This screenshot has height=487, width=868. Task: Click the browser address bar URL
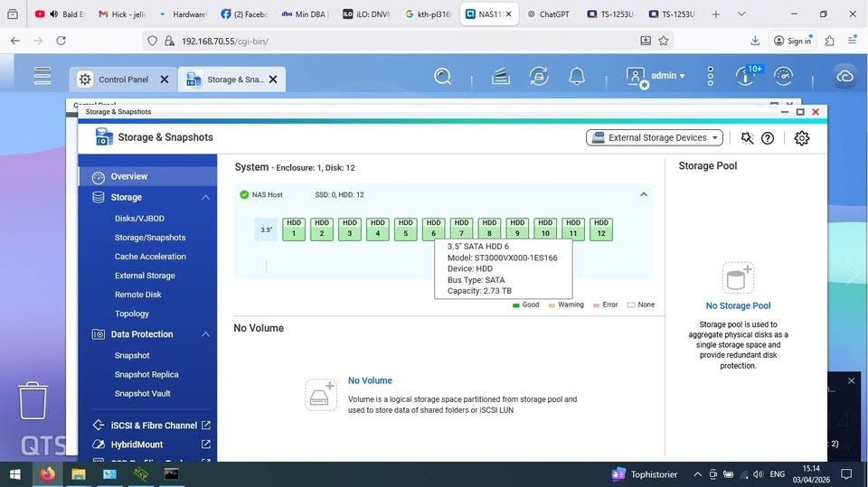pyautogui.click(x=224, y=41)
